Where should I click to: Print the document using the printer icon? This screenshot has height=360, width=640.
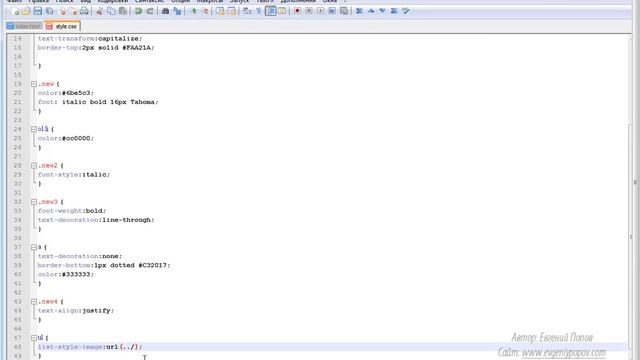pos(84,11)
